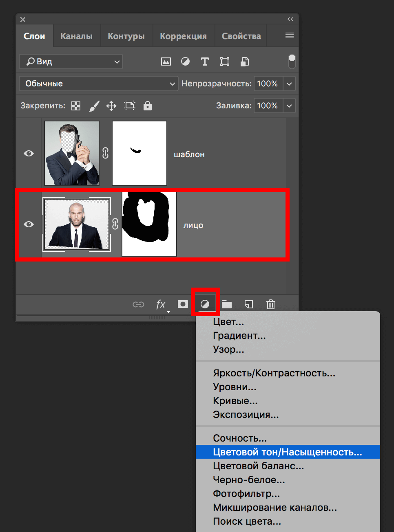Click the Заливка fill value field
Screen dimensions: 394x532
click(268, 106)
